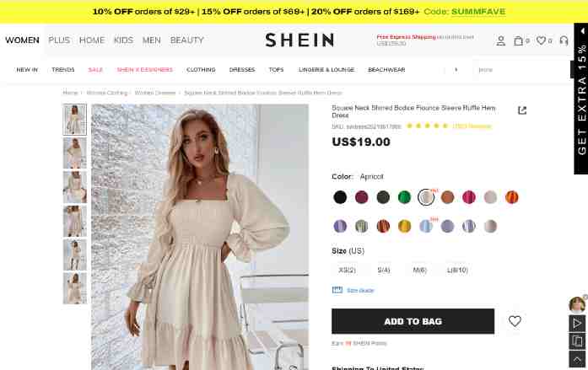This screenshot has height=370, width=588.
Task: Select size XS(2)
Action: pos(347,270)
